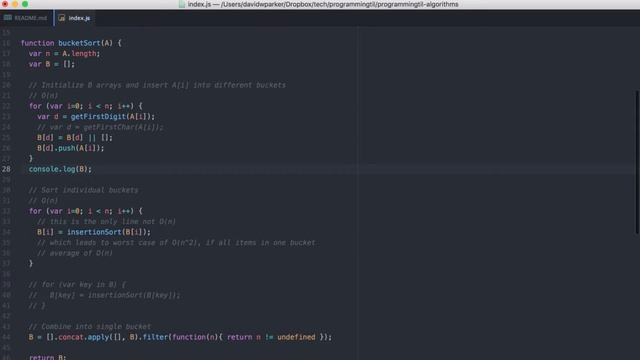Click the comment about worst case of O(n^2)
Image resolution: width=640 pixels, height=360 pixels.
pos(176,243)
